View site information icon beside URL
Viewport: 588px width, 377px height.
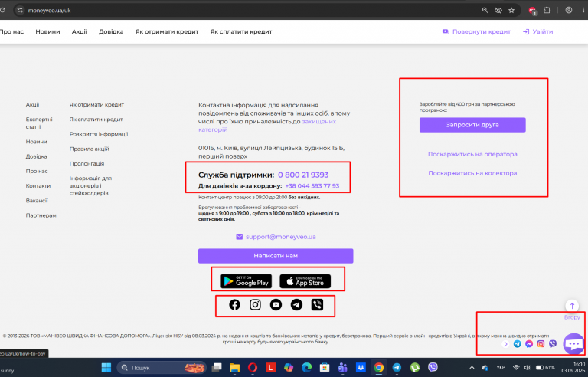(x=20, y=11)
